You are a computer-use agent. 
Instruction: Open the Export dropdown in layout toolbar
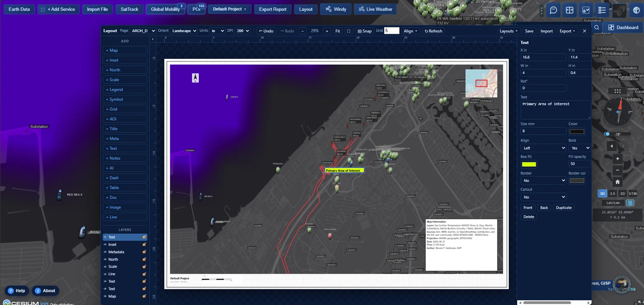pyautogui.click(x=568, y=31)
